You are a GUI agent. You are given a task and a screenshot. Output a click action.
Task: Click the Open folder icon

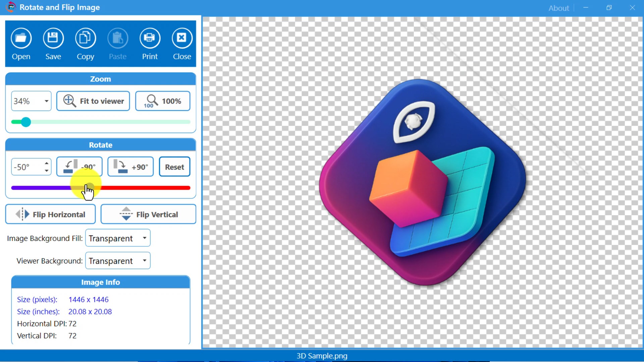pos(21,38)
